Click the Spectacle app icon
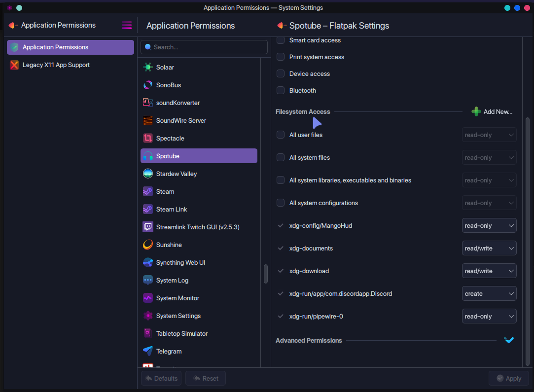This screenshot has height=392, width=534. (148, 138)
